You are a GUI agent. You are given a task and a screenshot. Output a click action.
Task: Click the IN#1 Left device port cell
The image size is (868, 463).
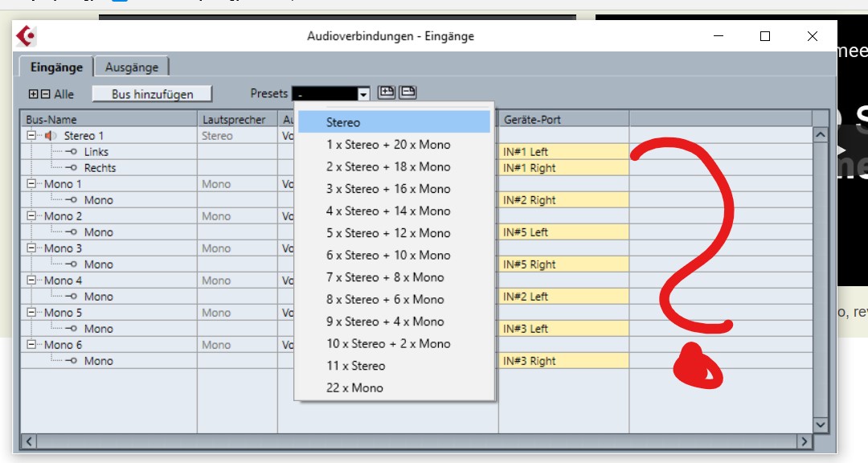coord(563,152)
